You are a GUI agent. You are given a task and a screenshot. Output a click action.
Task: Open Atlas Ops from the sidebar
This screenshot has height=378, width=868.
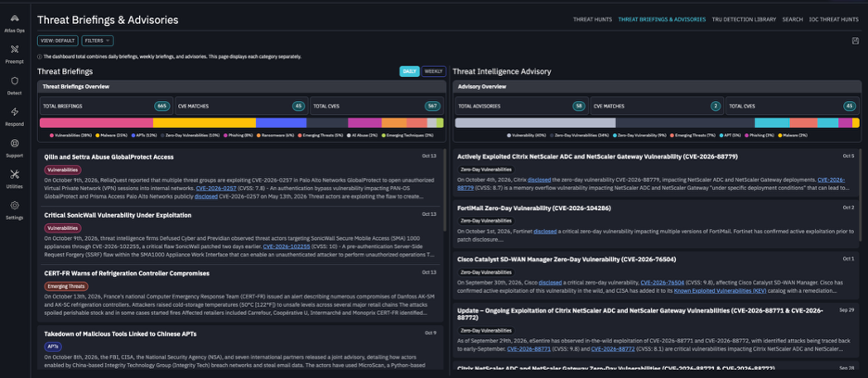tap(15, 22)
